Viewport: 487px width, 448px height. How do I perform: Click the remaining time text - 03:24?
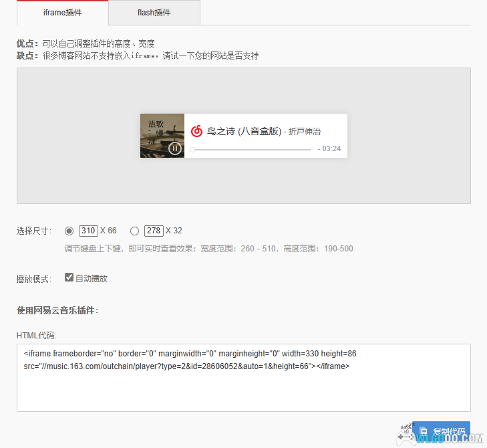click(x=329, y=148)
